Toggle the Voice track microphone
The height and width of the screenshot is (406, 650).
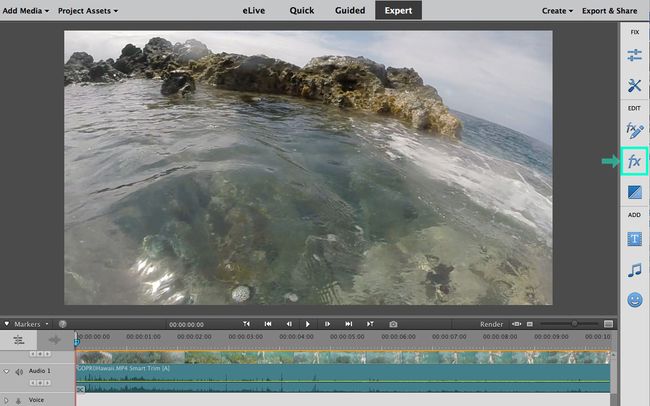click(x=18, y=401)
